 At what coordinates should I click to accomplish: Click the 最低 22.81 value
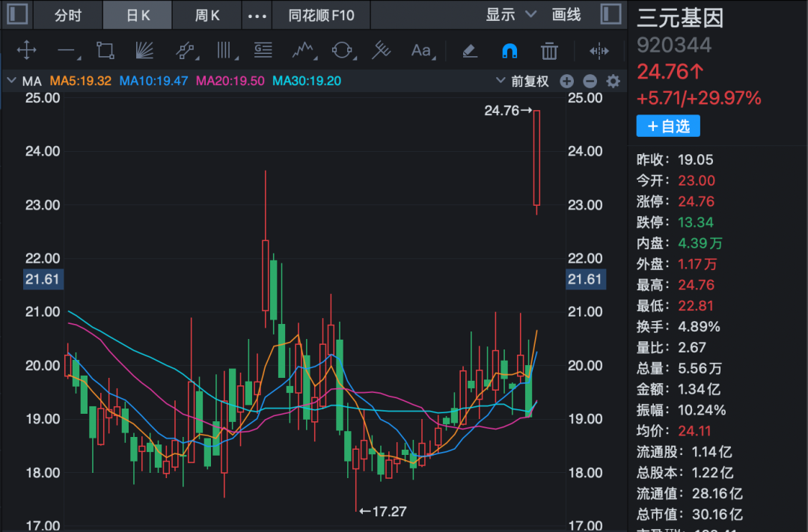tap(696, 306)
